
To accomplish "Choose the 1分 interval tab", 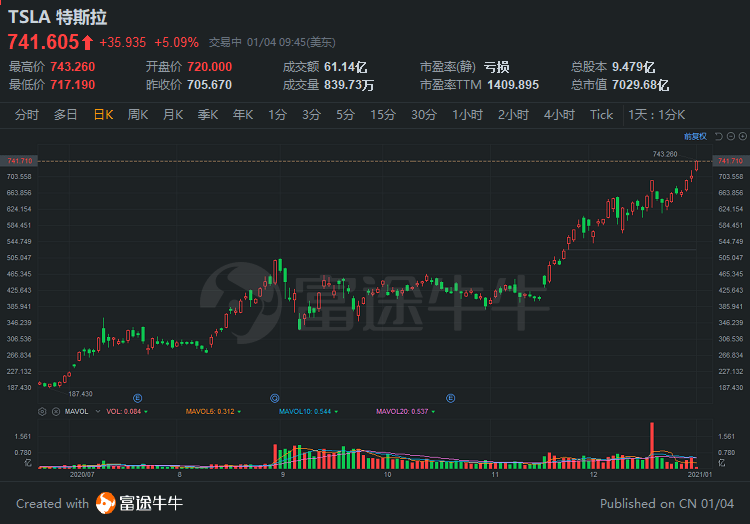I will pos(277,115).
